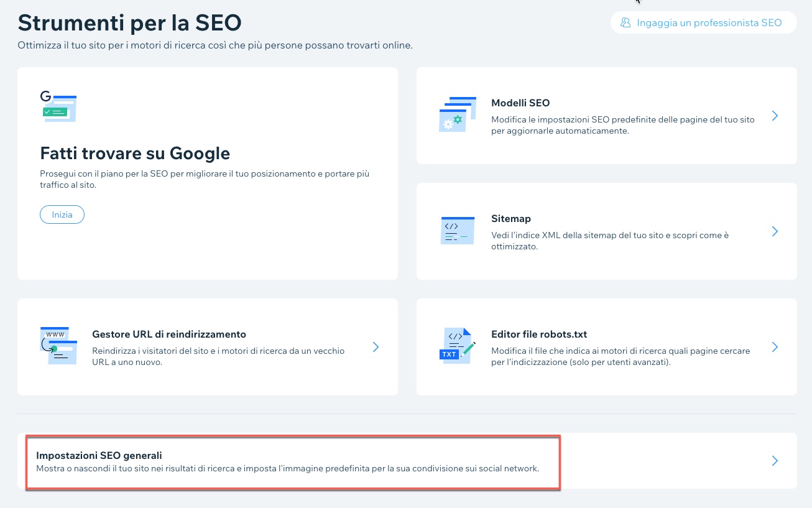812x508 pixels.
Task: Click the Impostazioni SEO generali description text
Action: pos(287,468)
